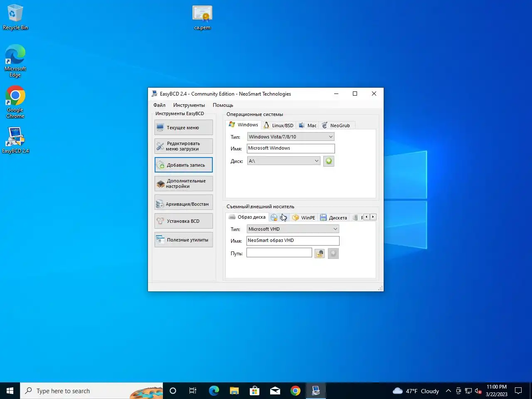The height and width of the screenshot is (399, 532).
Task: Click the EasyBCD title bar app icon
Action: [x=155, y=94]
